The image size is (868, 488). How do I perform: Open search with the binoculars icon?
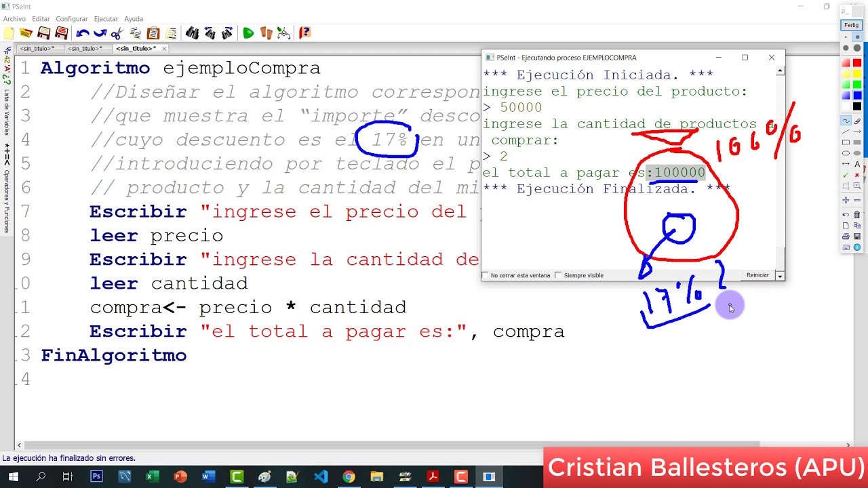click(x=192, y=33)
